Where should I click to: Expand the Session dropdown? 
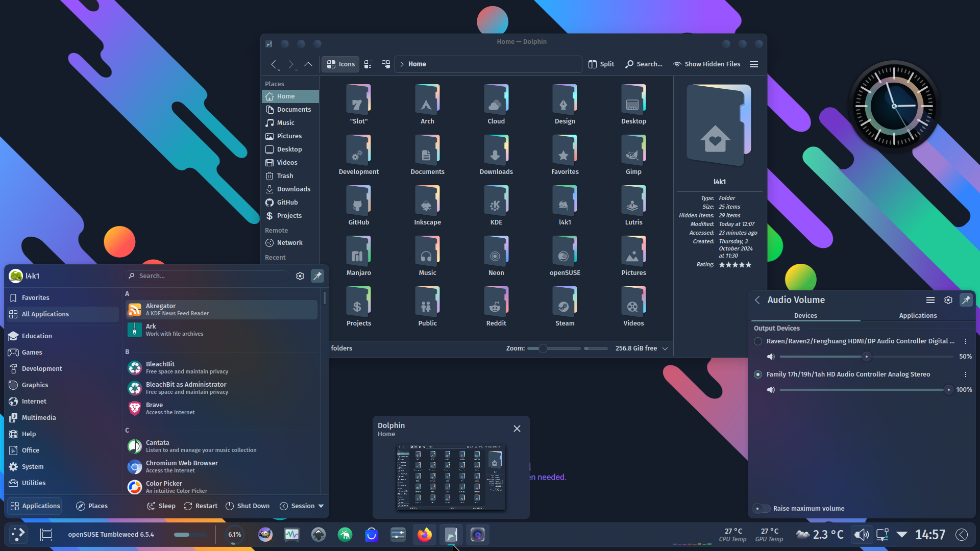point(302,506)
